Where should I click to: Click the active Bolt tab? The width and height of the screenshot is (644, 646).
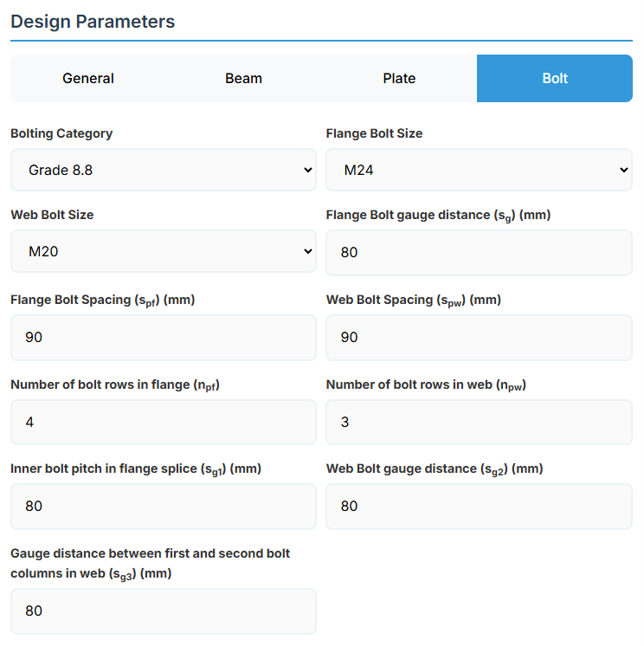click(555, 79)
